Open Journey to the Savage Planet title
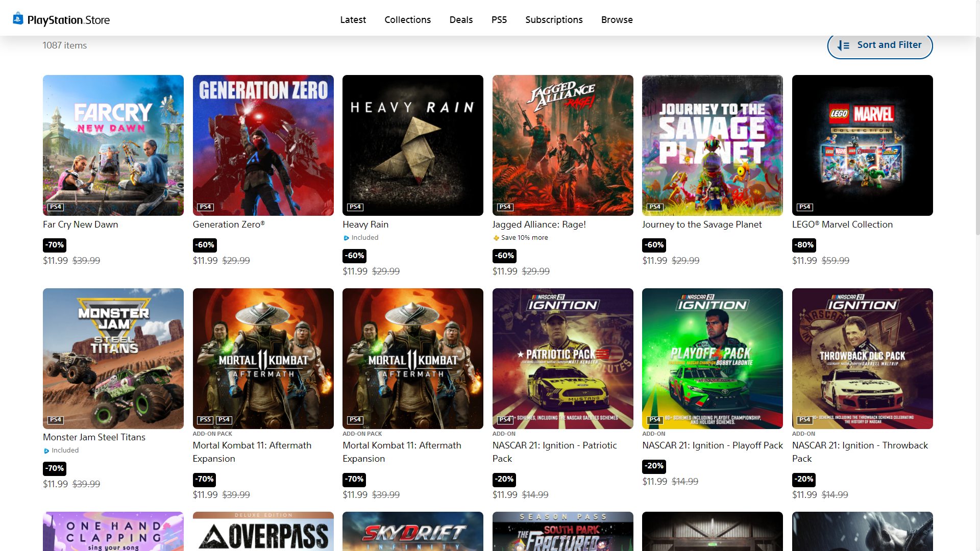The height and width of the screenshot is (551, 980). pos(702,224)
